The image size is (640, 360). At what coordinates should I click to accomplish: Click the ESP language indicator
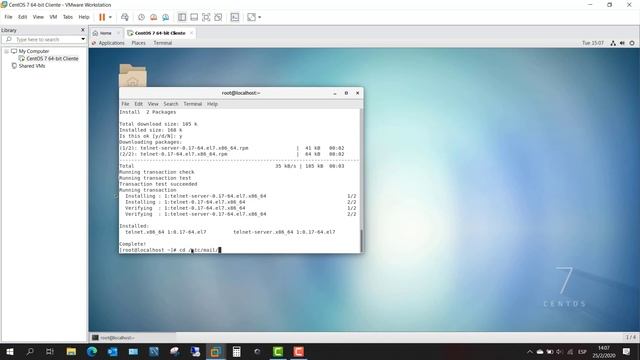point(582,351)
